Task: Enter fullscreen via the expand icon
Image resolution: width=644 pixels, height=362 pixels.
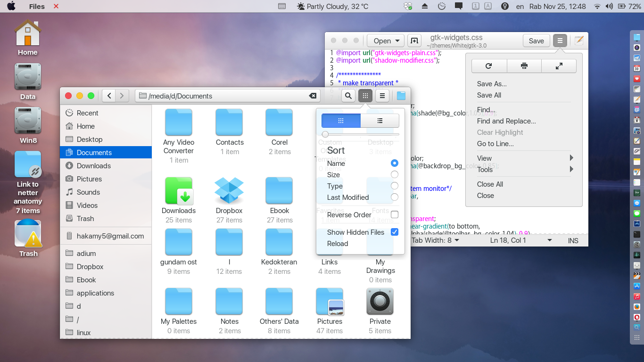Action: pos(559,66)
